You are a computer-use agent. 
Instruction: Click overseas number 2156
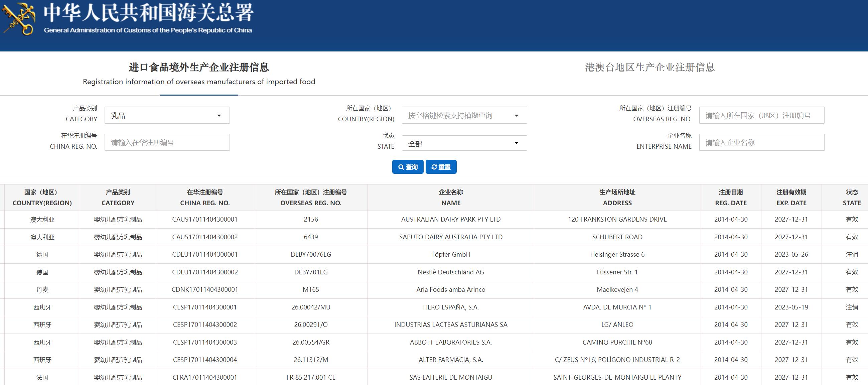coord(311,220)
